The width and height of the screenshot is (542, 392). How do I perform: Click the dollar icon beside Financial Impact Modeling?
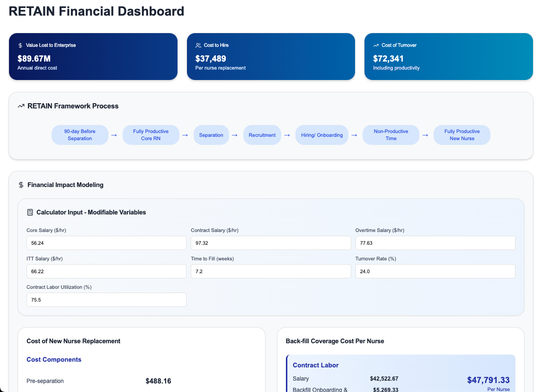pyautogui.click(x=21, y=185)
